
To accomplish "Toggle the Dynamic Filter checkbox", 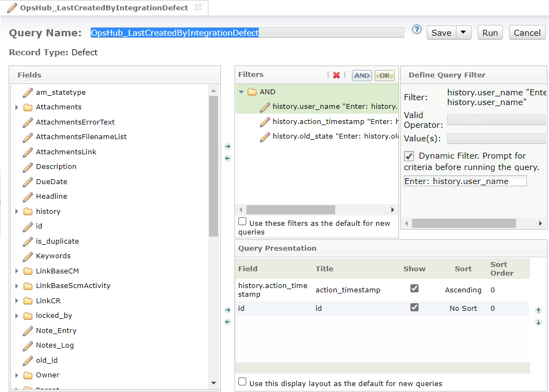I will [409, 156].
